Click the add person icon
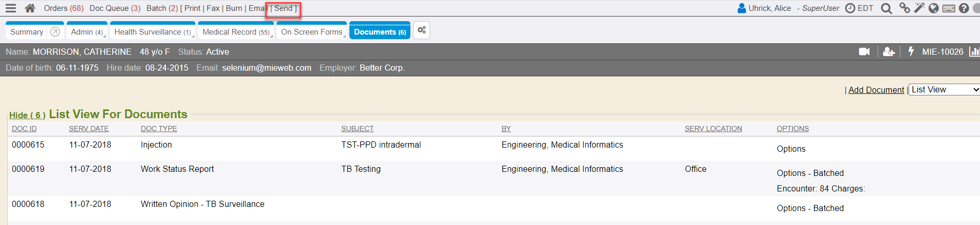The image size is (980, 225). (889, 52)
